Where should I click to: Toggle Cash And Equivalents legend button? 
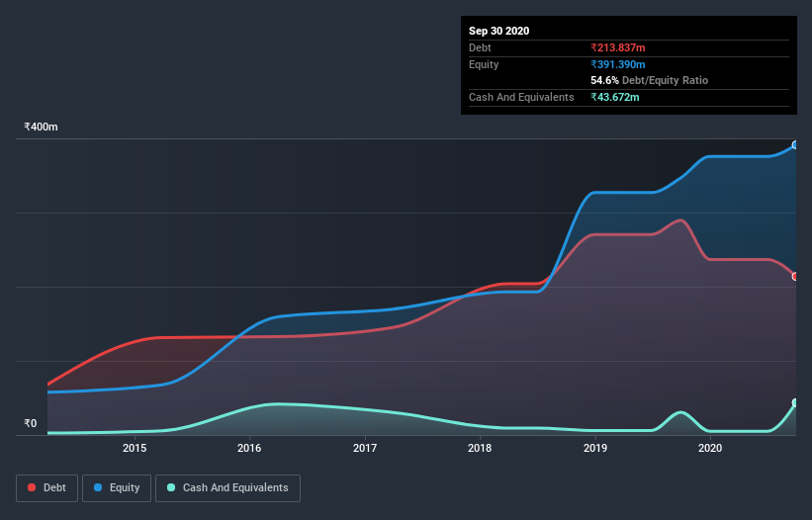pos(227,488)
